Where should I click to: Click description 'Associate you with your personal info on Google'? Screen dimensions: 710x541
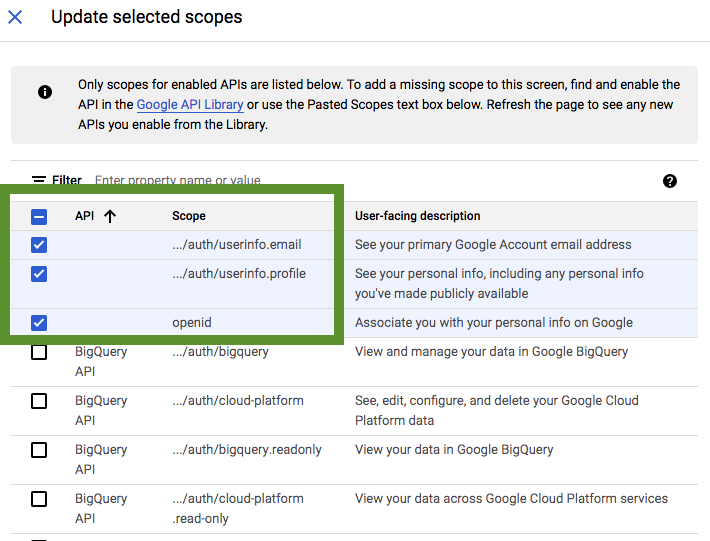tap(494, 323)
